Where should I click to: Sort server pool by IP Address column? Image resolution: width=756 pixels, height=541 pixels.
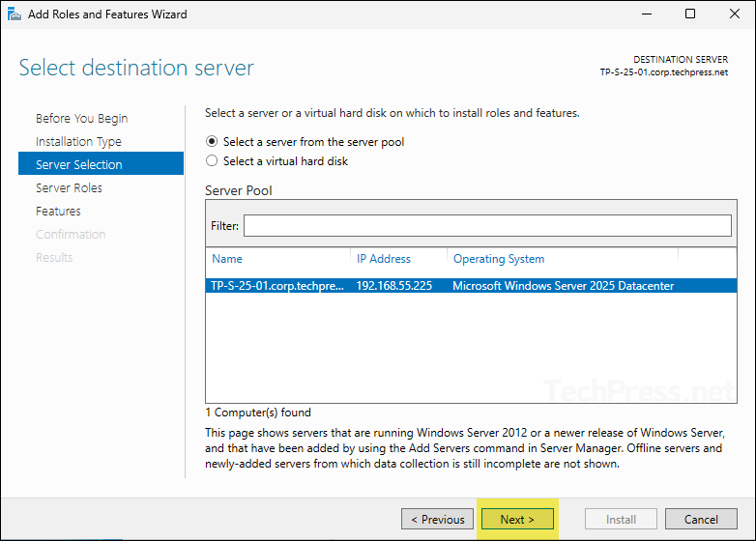click(x=384, y=259)
